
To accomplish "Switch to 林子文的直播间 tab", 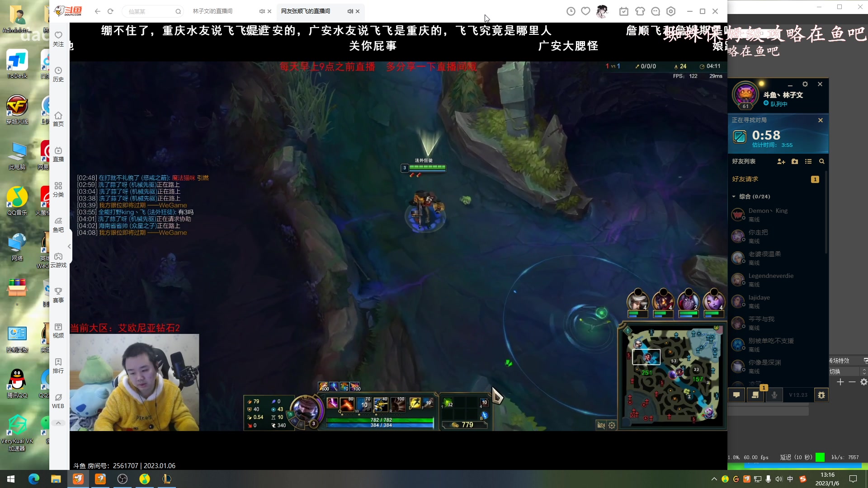I will click(213, 11).
